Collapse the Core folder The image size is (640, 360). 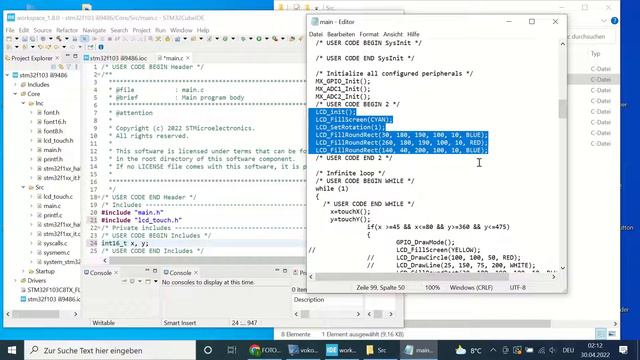(x=16, y=94)
